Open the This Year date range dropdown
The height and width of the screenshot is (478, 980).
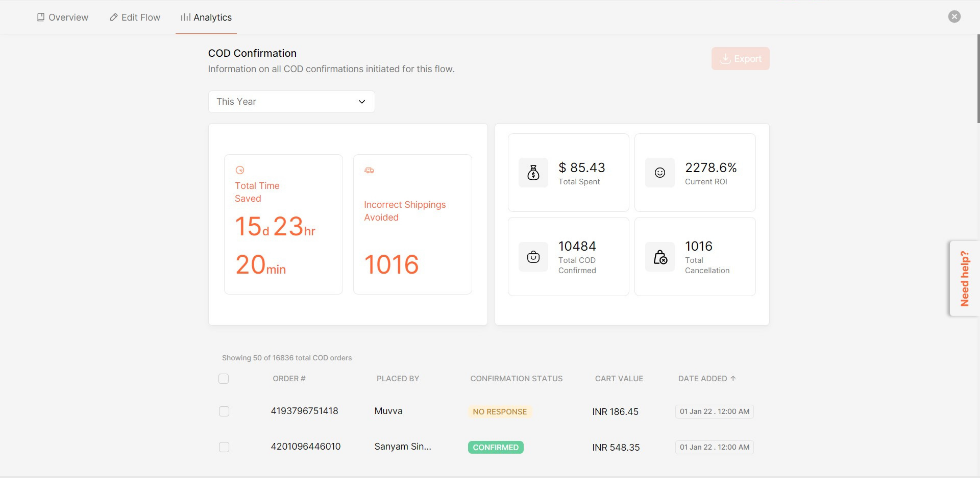tap(291, 102)
